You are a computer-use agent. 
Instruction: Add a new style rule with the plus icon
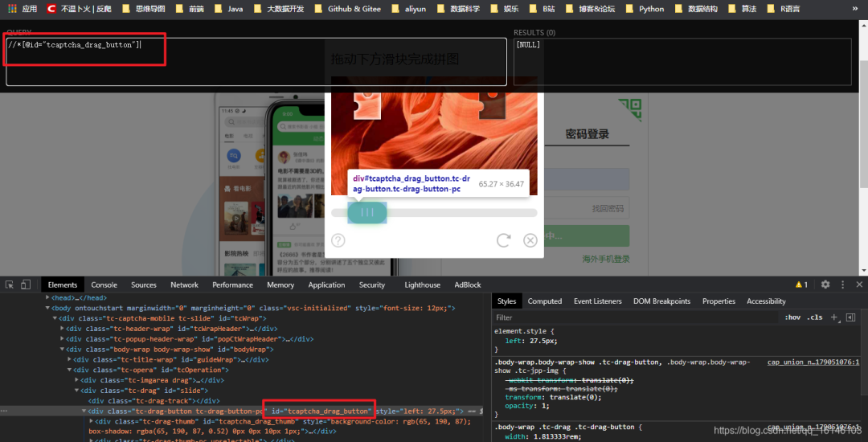coord(834,317)
